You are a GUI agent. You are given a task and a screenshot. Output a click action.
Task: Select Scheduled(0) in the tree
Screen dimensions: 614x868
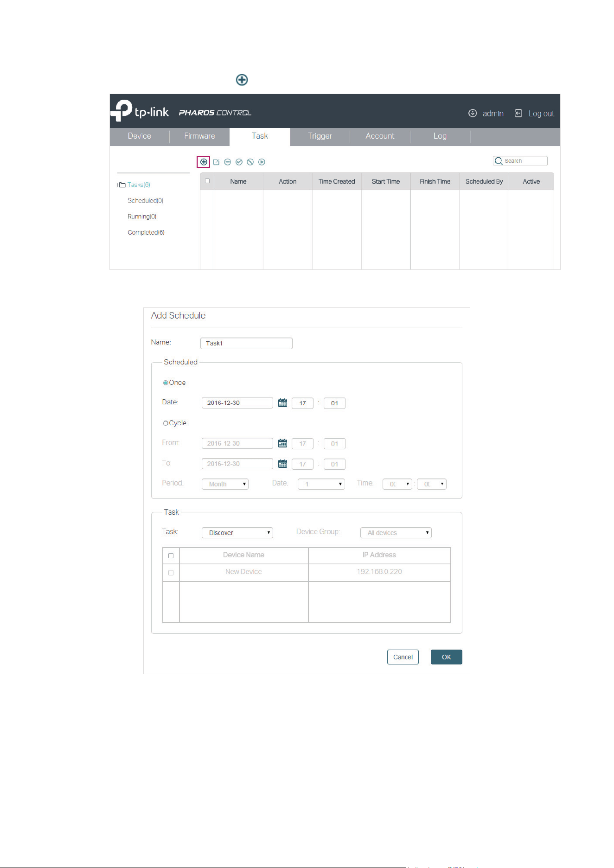(x=145, y=201)
